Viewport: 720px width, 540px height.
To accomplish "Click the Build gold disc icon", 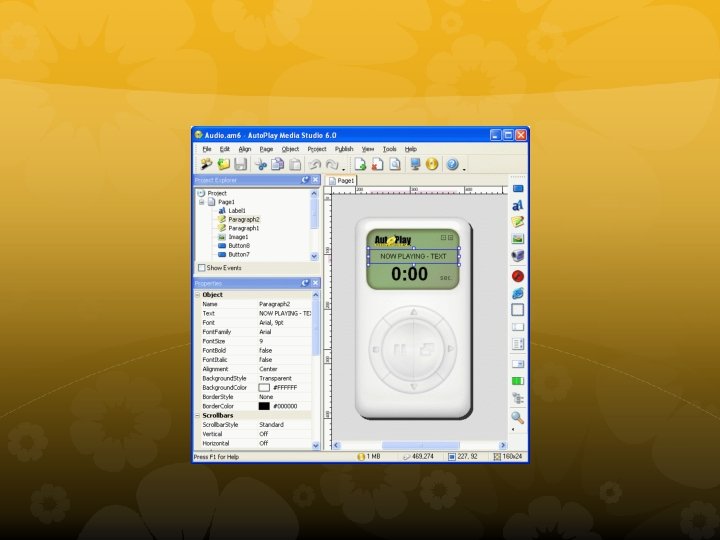I will 432,164.
